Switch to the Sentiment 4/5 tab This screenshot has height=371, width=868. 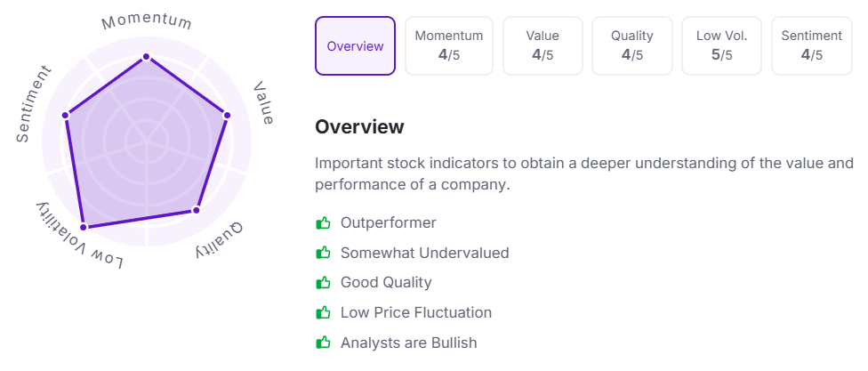coord(811,46)
